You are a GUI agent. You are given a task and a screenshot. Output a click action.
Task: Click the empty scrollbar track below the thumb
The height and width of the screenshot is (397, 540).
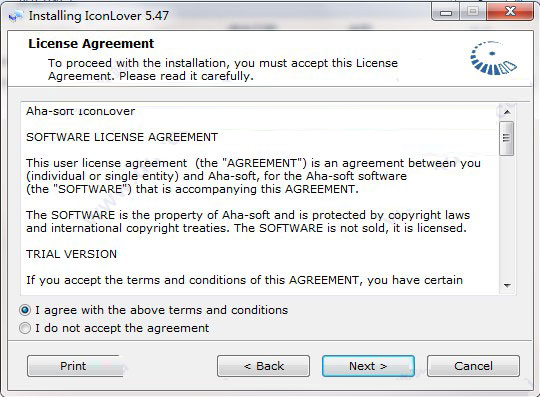(507, 217)
